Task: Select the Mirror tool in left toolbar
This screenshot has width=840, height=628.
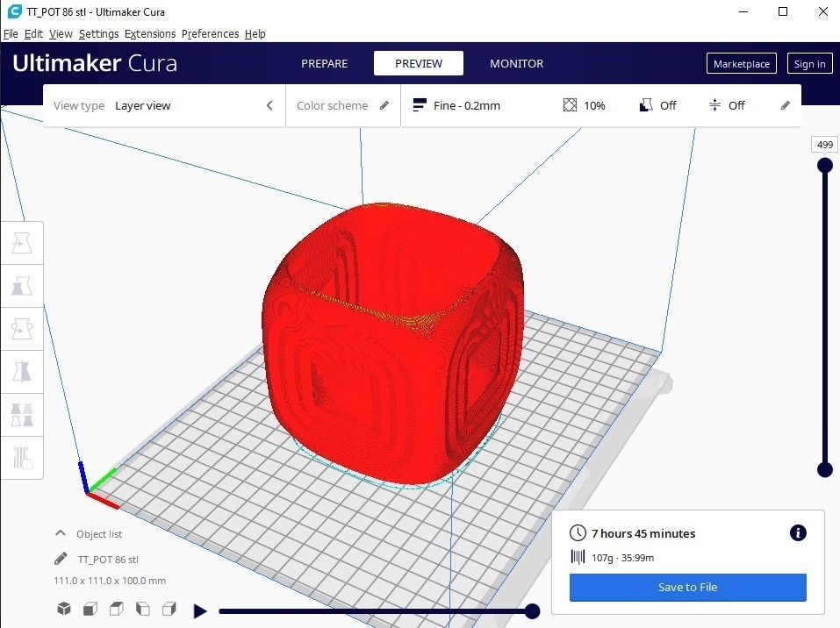Action: tap(21, 372)
